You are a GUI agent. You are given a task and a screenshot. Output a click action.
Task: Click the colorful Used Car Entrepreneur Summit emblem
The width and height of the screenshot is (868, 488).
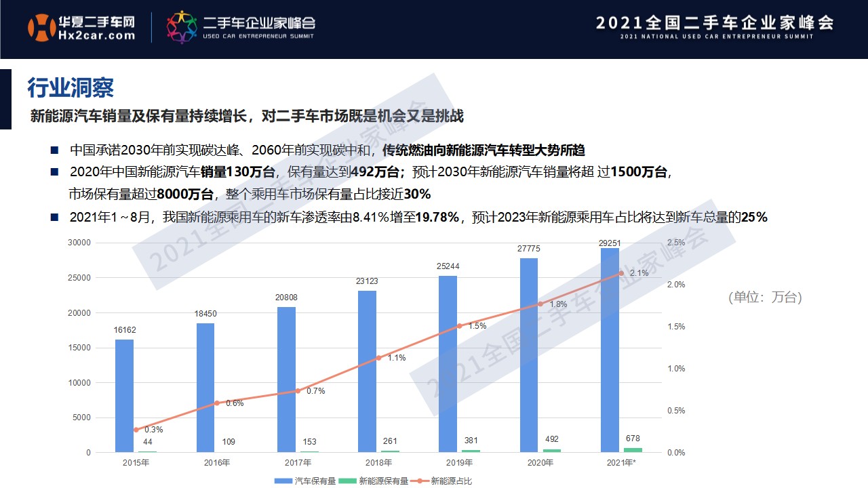pyautogui.click(x=181, y=27)
